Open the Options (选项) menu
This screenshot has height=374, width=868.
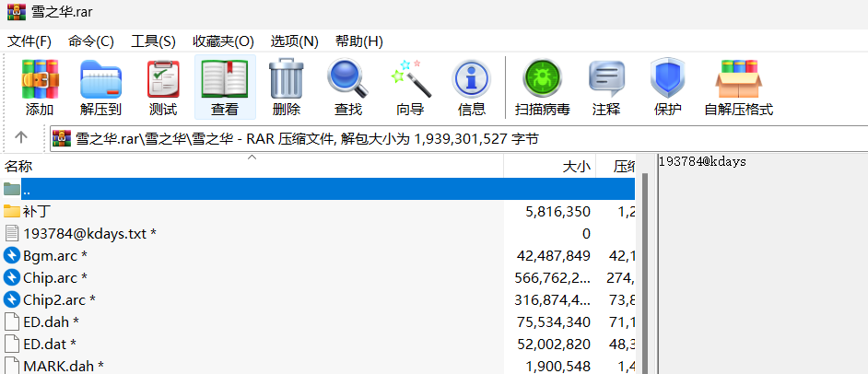294,41
